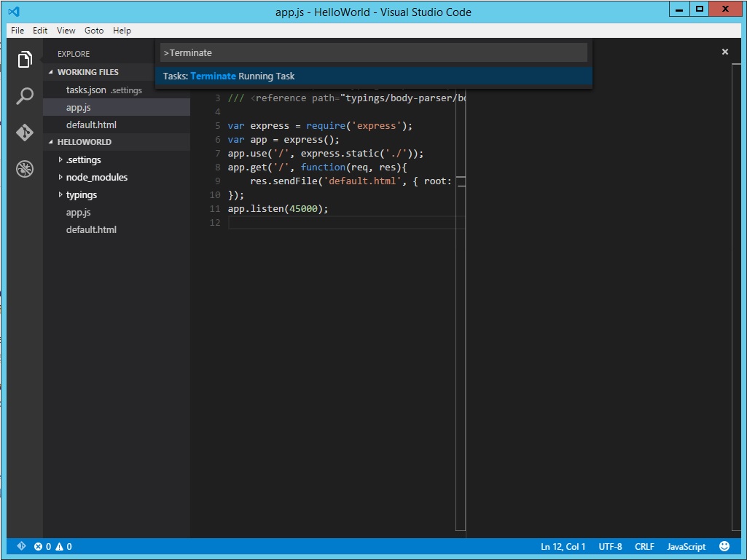This screenshot has width=747, height=560.
Task: Click line 12 in the code editor
Action: click(346, 222)
